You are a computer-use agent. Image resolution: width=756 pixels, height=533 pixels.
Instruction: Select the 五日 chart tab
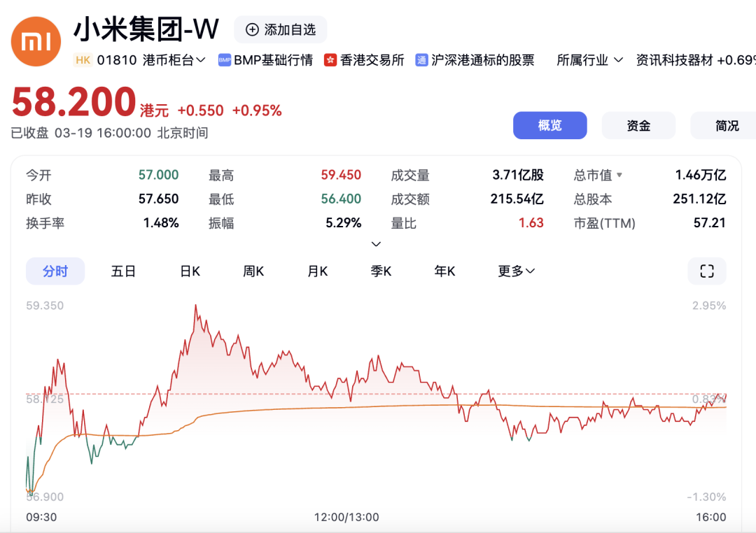click(123, 271)
